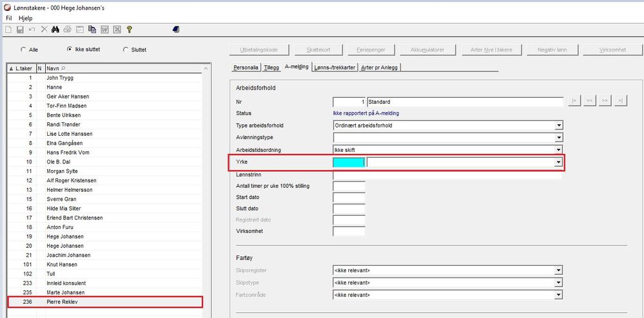Click the printer toolbar icon
This screenshot has width=644, height=318.
tap(68, 29)
